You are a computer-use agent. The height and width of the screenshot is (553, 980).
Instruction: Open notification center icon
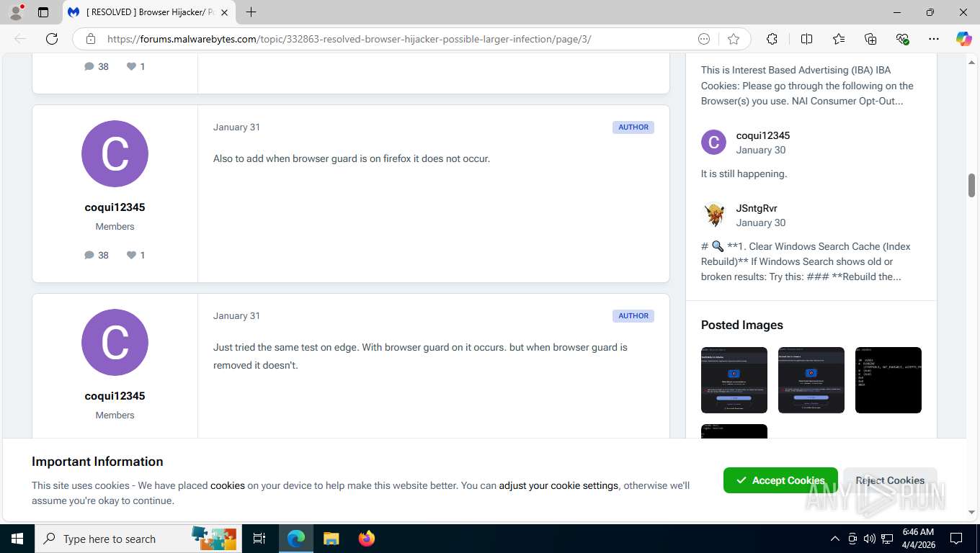(x=956, y=539)
